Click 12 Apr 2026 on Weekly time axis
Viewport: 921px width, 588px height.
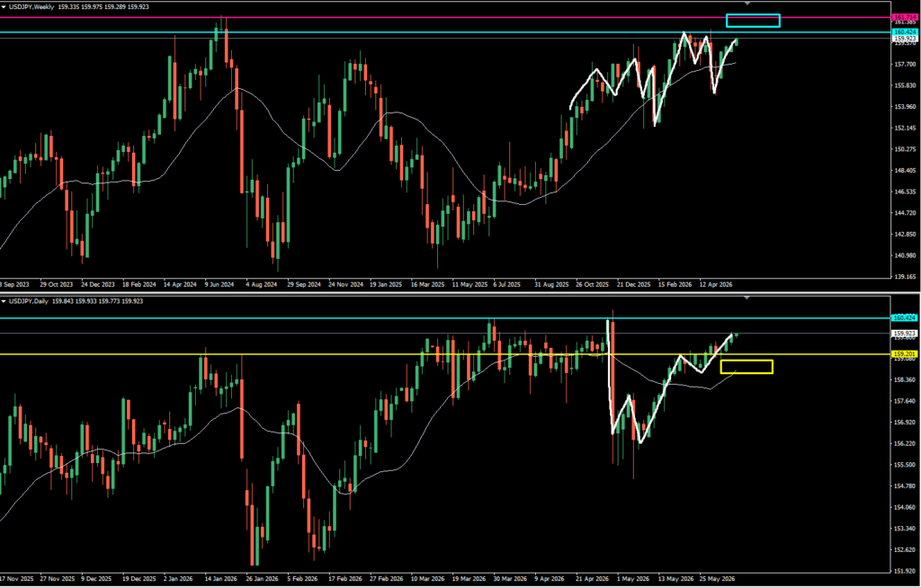(717, 284)
